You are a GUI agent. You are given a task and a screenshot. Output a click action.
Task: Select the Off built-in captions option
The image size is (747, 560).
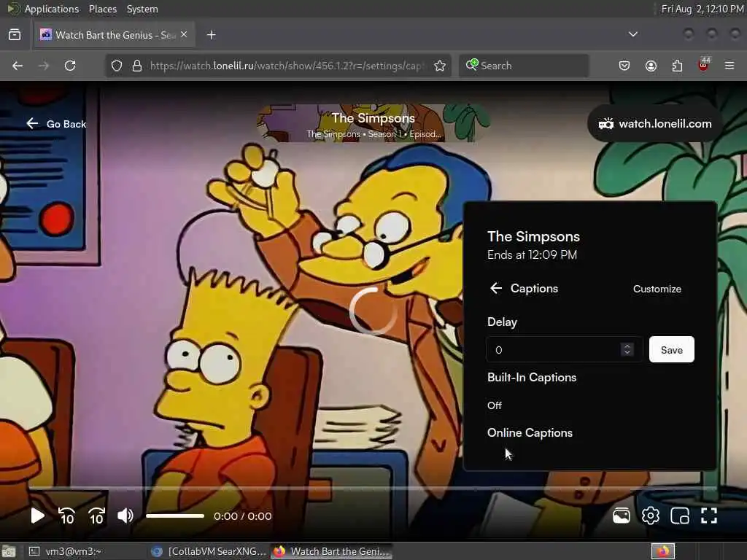point(495,405)
